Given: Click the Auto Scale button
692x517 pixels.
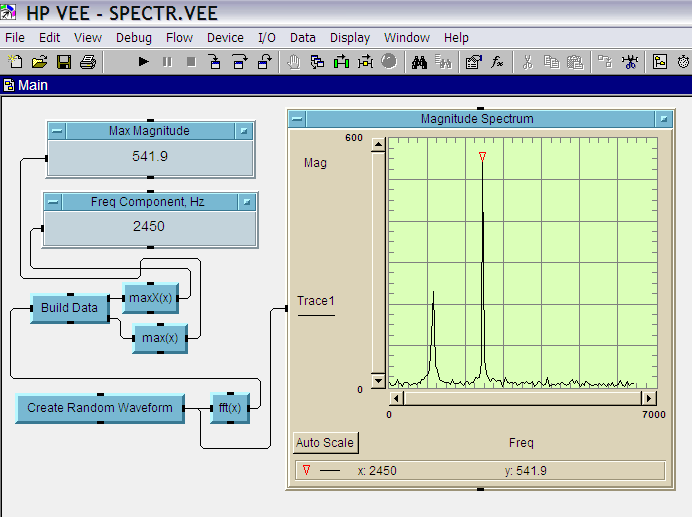Looking at the screenshot, I should pos(325,443).
